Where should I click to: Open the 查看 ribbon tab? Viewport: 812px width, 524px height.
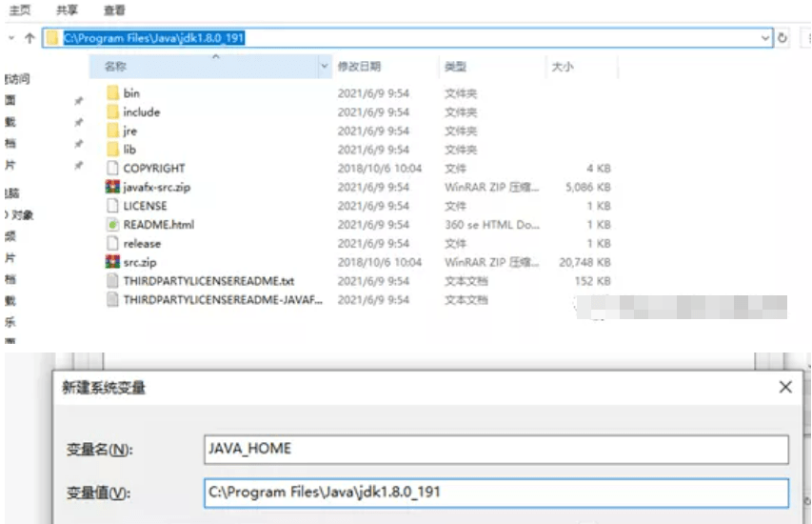point(114,10)
